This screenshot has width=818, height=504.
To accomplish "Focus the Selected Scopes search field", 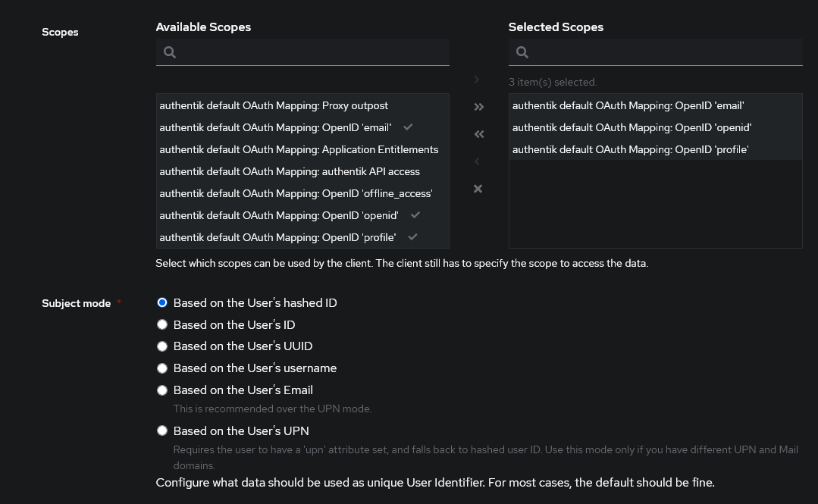I will click(x=655, y=52).
